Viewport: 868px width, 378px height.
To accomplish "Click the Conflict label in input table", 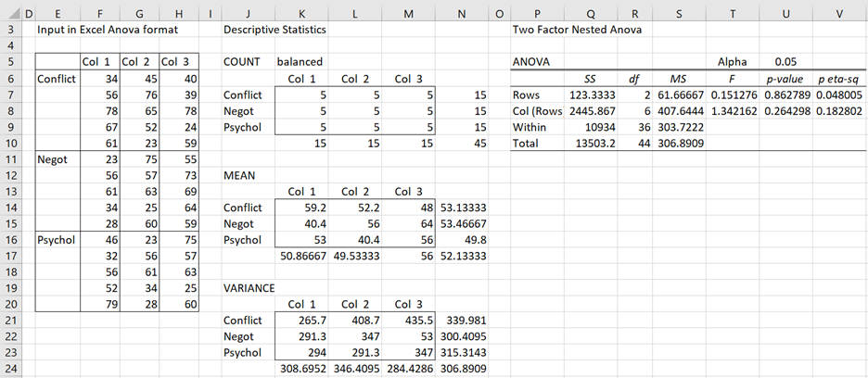I will (56, 79).
